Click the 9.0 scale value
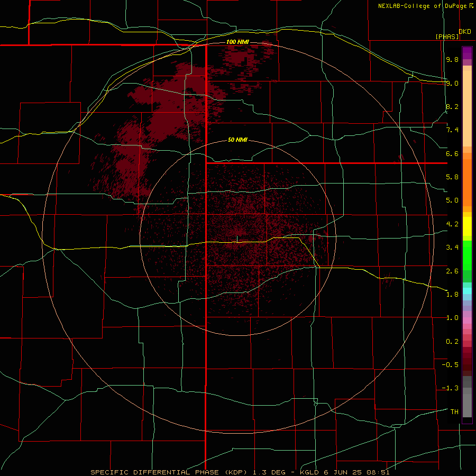Screen dimensions: 476x476 452,83
